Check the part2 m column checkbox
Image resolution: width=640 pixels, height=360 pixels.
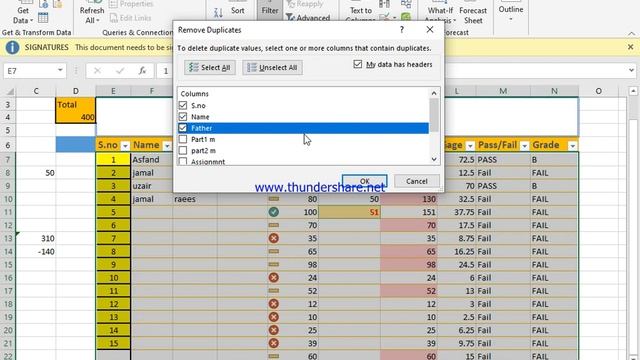coord(183,151)
